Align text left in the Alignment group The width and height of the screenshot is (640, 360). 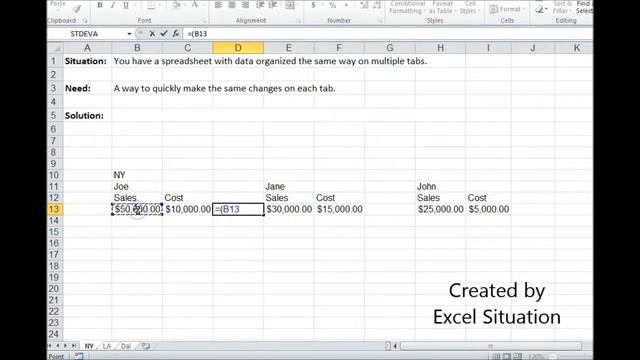(219, 5)
